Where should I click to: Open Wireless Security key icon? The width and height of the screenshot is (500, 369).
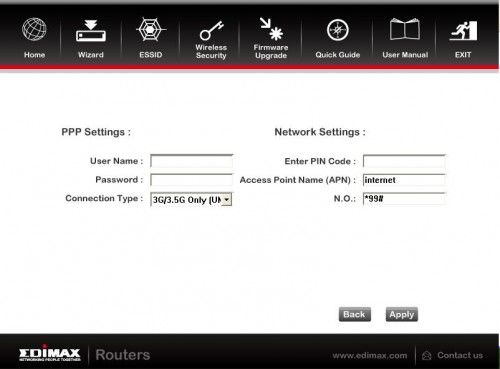coord(211,31)
